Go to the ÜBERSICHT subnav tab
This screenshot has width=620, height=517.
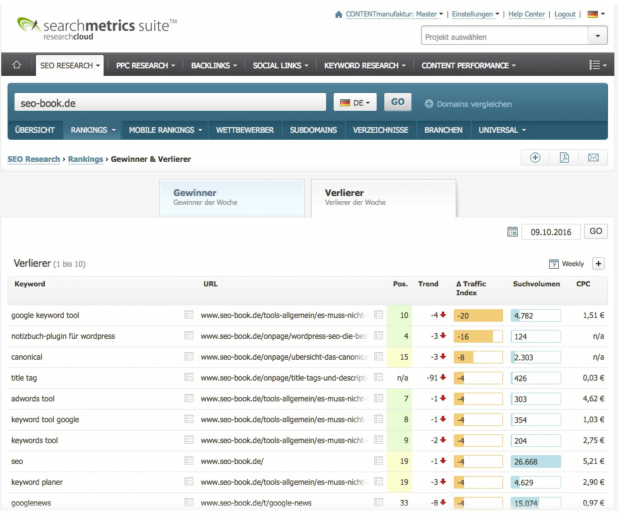coord(35,130)
